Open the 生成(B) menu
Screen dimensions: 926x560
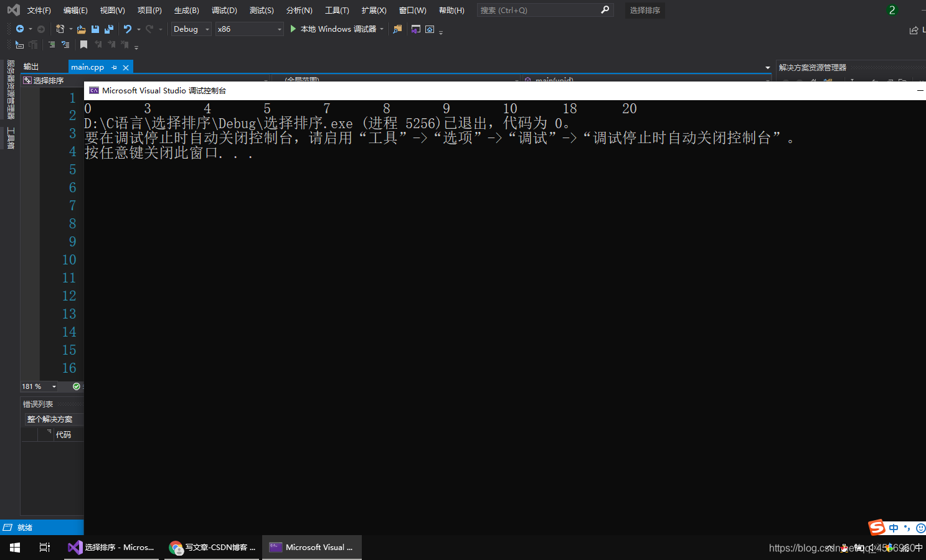tap(186, 10)
